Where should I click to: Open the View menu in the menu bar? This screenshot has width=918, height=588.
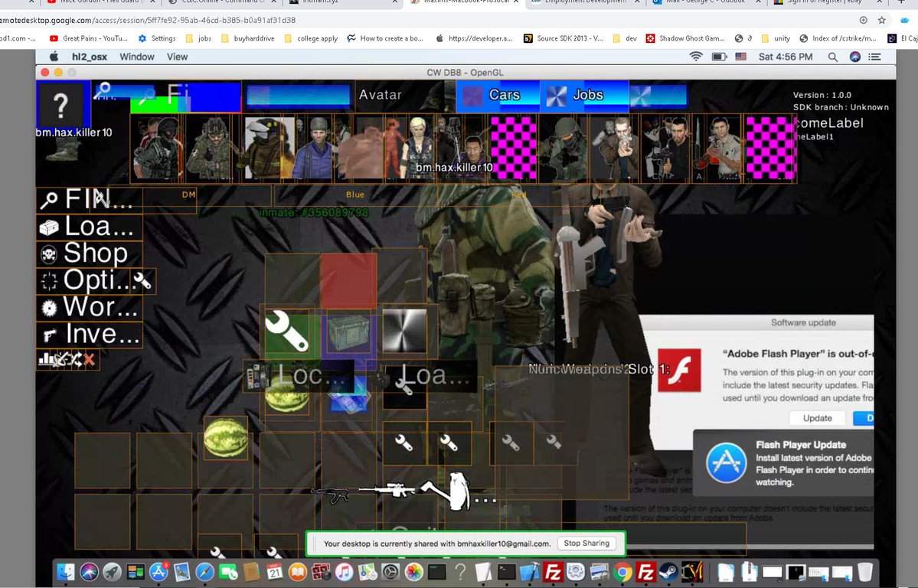[x=178, y=57]
